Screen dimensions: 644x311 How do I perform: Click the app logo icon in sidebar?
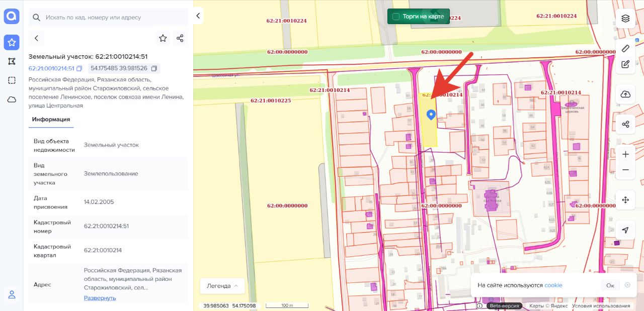(12, 17)
